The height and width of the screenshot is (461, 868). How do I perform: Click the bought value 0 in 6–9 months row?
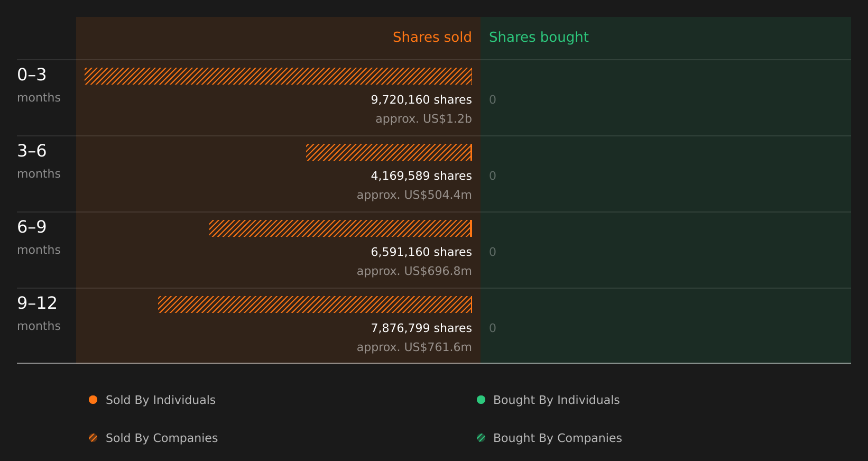pyautogui.click(x=493, y=252)
